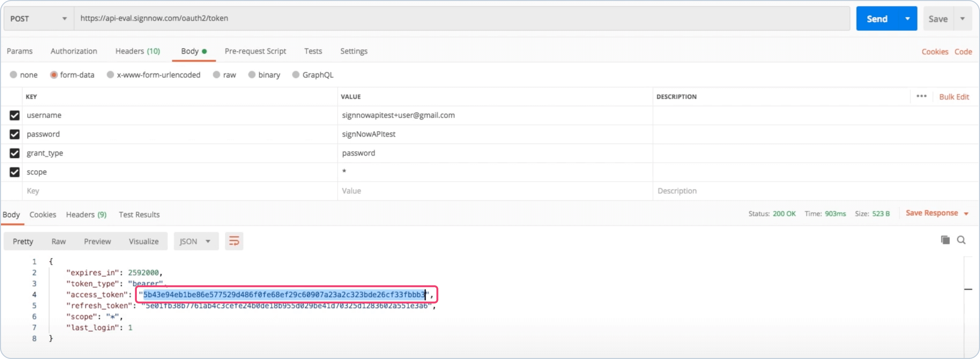Viewport: 980px width, 359px height.
Task: Open the Pre-request Script tab
Action: [x=255, y=51]
